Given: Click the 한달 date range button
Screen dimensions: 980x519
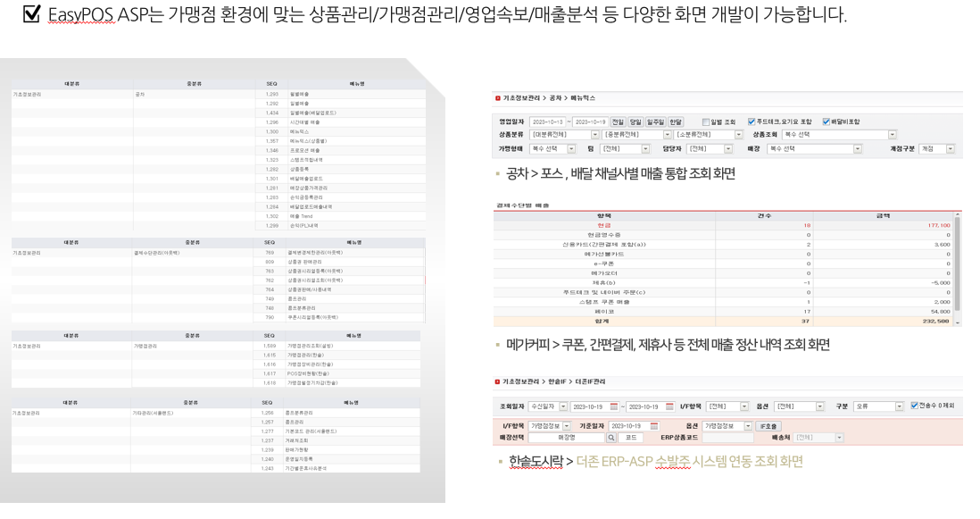Looking at the screenshot, I should (x=676, y=122).
